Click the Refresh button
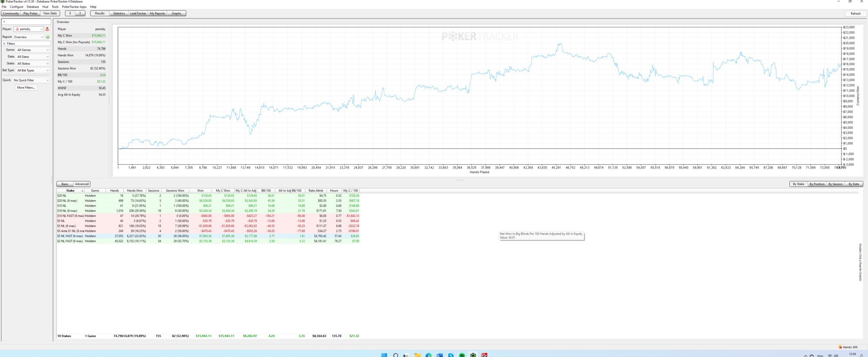 click(855, 13)
